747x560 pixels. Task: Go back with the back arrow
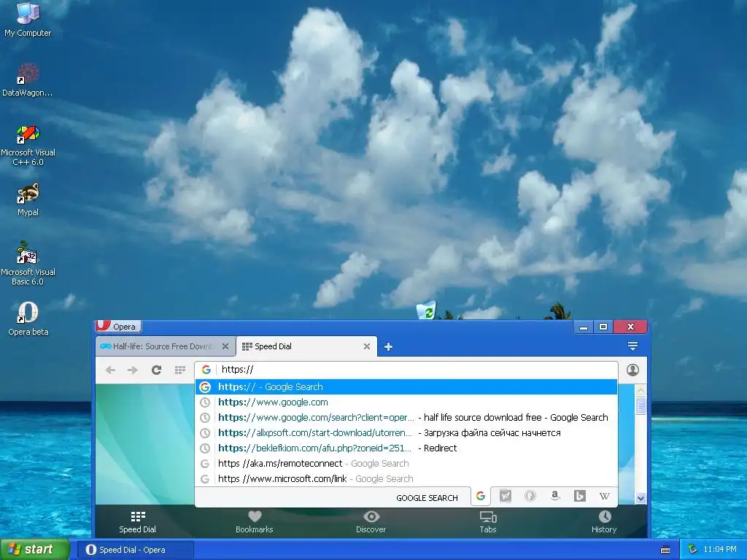(110, 370)
